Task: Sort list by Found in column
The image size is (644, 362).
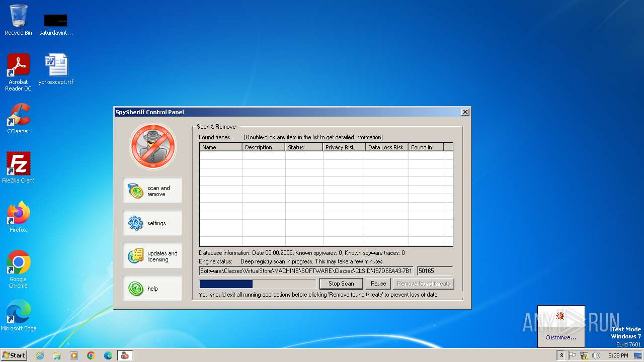Action: 426,147
